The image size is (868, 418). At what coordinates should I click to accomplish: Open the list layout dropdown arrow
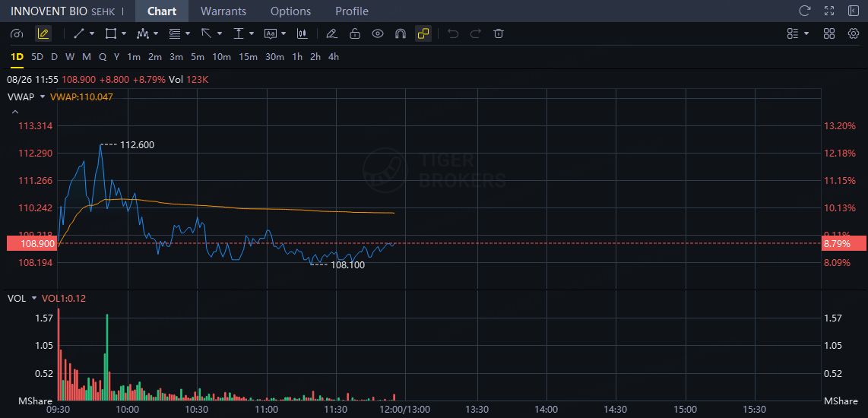pyautogui.click(x=806, y=33)
